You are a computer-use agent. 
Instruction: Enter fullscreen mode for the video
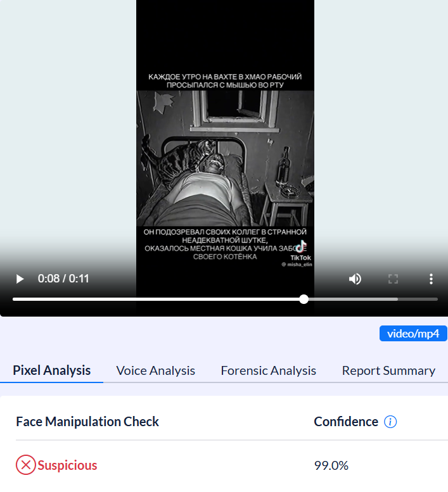click(393, 279)
